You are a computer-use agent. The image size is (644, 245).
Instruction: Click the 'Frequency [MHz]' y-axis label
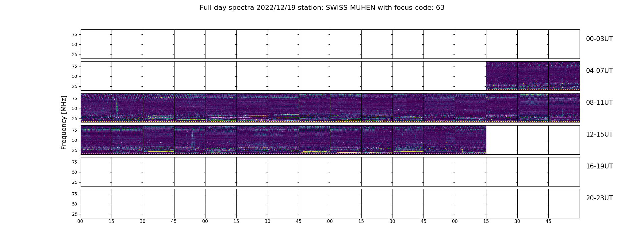coord(64,123)
